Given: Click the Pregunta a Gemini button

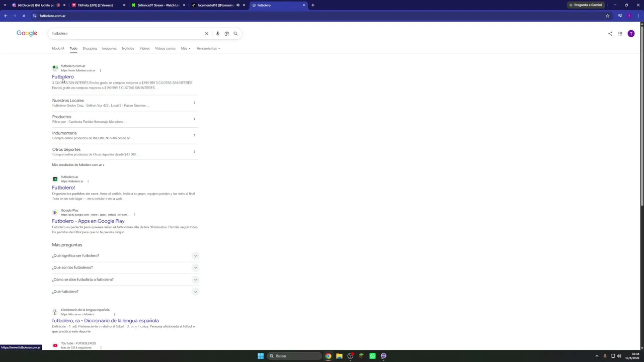Looking at the screenshot, I should click(x=585, y=5).
